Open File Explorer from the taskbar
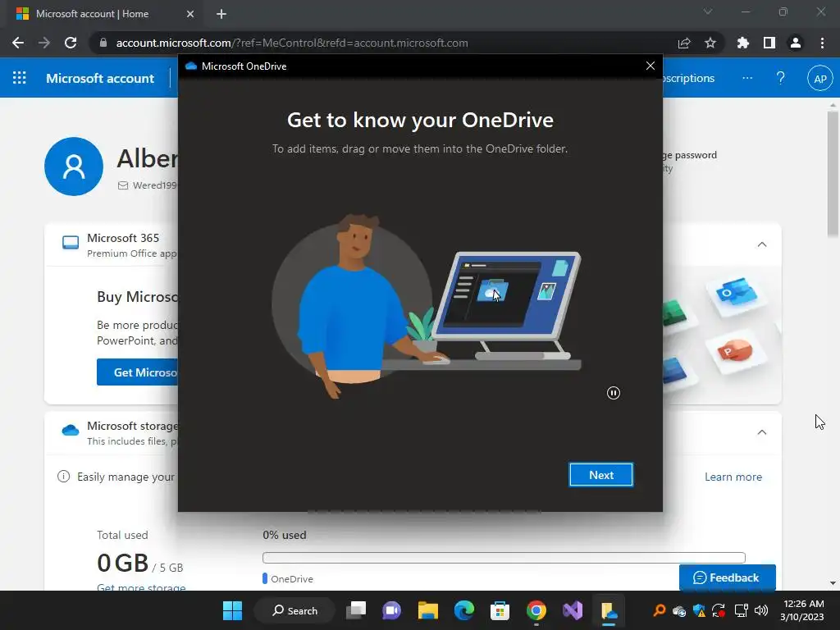Image resolution: width=840 pixels, height=630 pixels. 428,610
